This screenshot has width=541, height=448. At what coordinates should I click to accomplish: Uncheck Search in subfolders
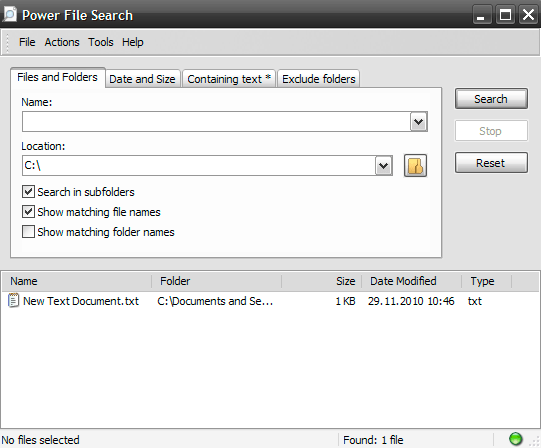pos(28,192)
